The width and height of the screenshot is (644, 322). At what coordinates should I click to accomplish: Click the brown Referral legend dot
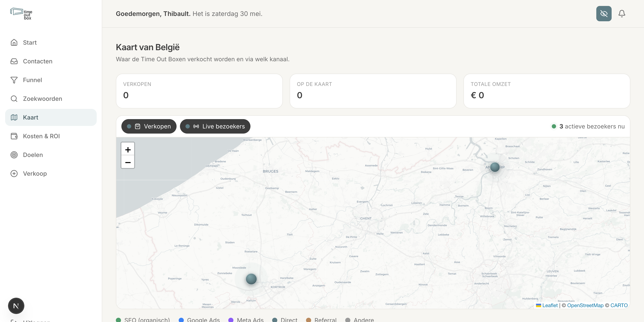pos(309,320)
